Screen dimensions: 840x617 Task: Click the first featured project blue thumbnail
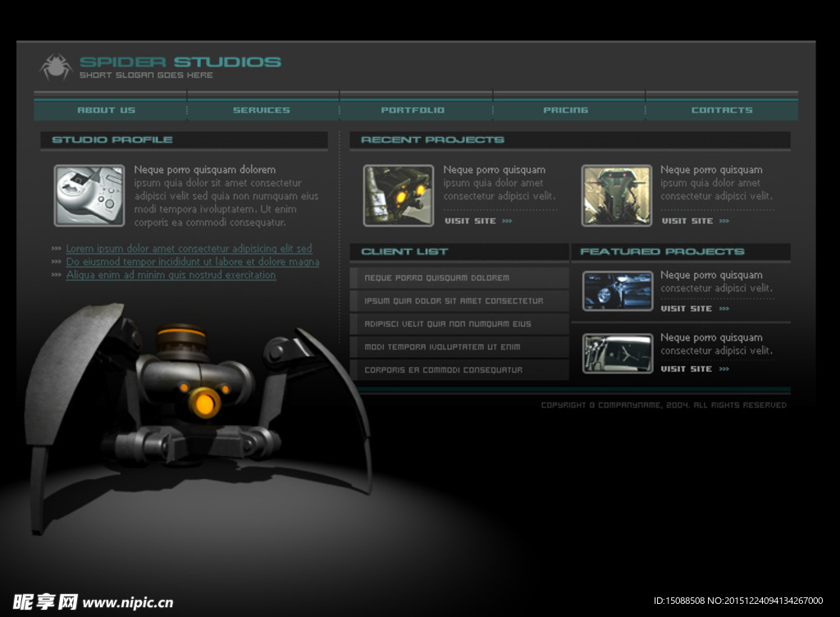pyautogui.click(x=618, y=290)
